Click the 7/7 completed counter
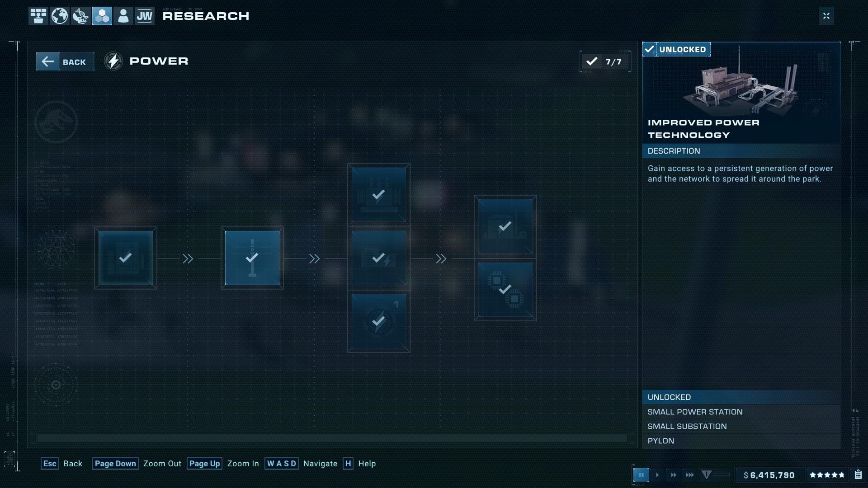 coord(605,61)
